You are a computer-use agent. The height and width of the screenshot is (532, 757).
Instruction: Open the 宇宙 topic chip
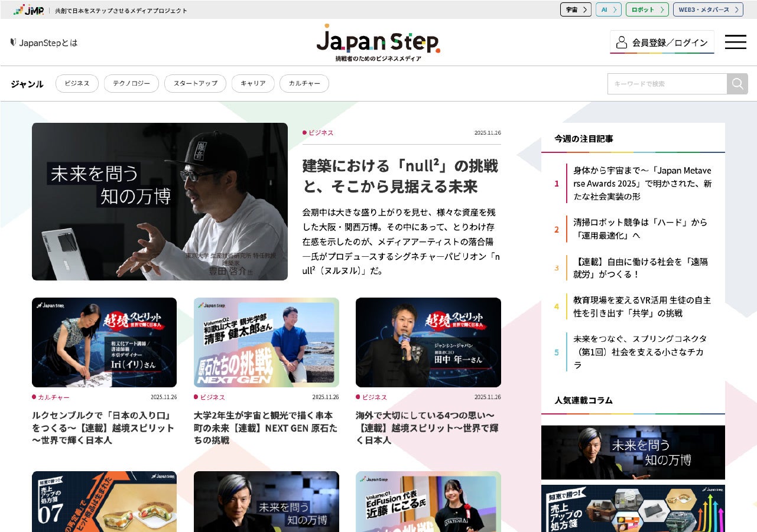(576, 9)
